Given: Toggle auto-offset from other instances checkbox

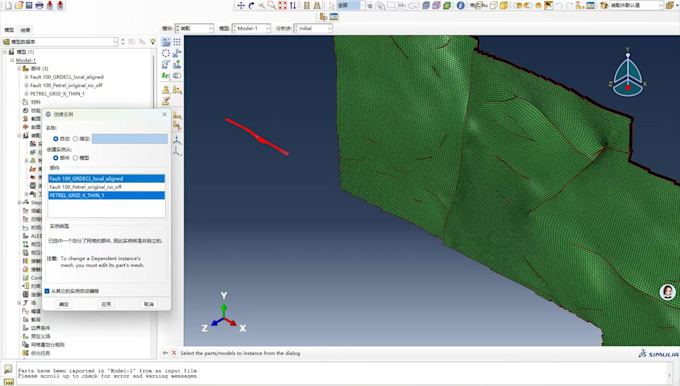Looking at the screenshot, I should point(47,291).
